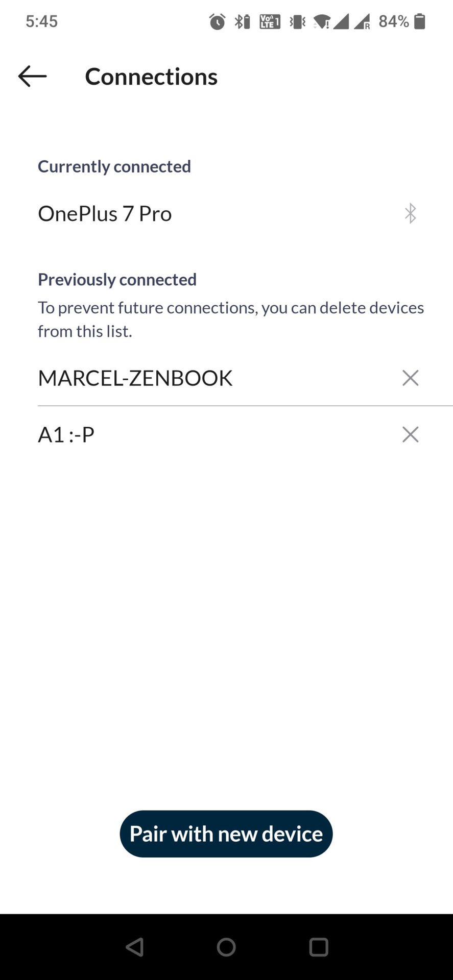Tap the MARCEL-ZENBOOK device name

[135, 378]
